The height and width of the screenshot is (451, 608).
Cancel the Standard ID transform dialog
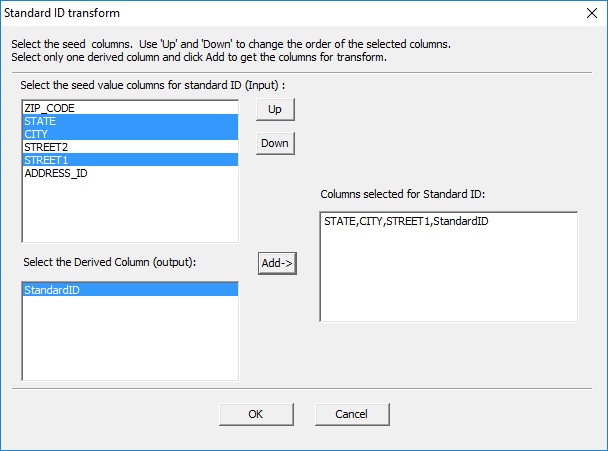352,414
